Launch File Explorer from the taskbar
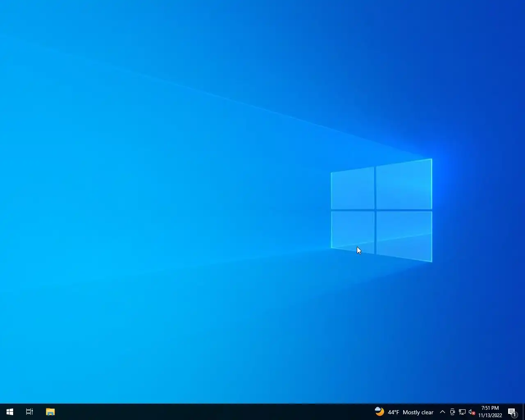The image size is (525, 420). coord(50,412)
